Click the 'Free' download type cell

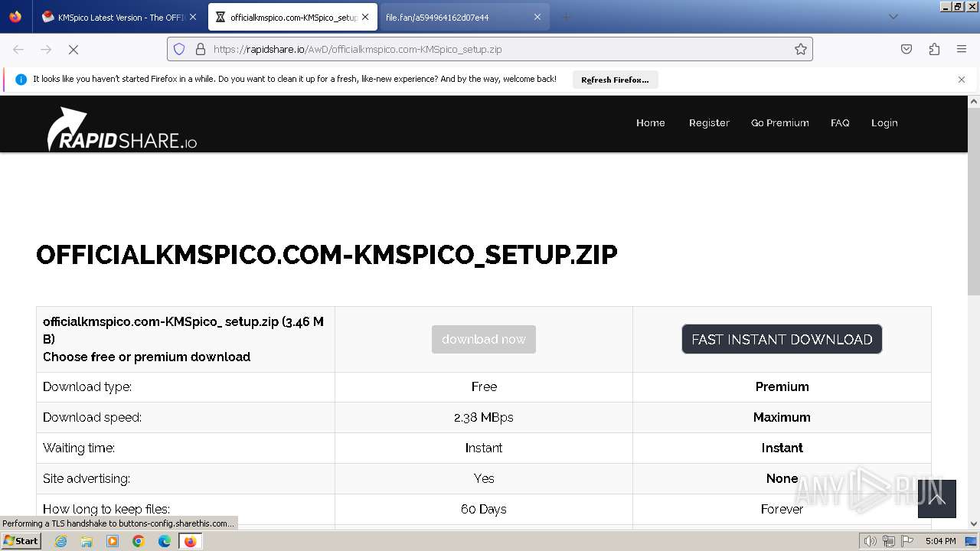click(484, 386)
